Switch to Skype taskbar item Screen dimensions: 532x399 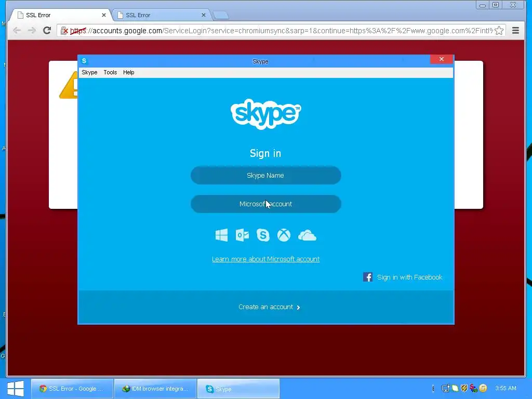(238, 389)
